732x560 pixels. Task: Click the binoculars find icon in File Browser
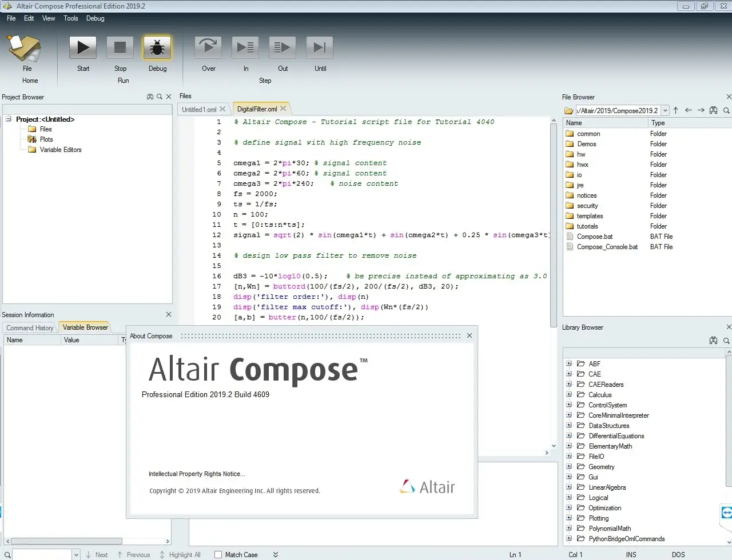pos(714,110)
